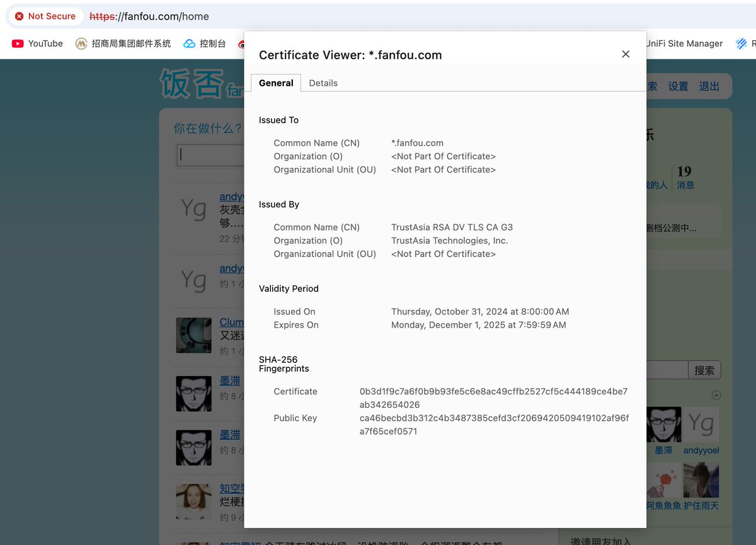
Task: Open the 19 消息 messages counter
Action: pyautogui.click(x=685, y=177)
